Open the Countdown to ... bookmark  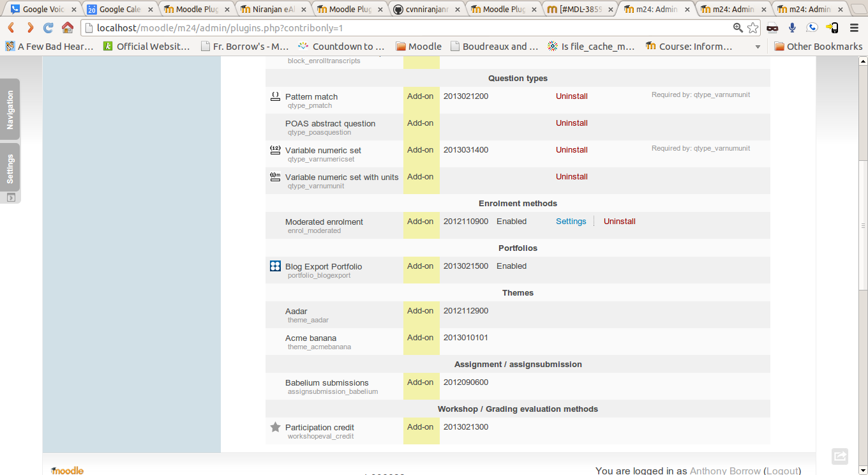click(341, 46)
